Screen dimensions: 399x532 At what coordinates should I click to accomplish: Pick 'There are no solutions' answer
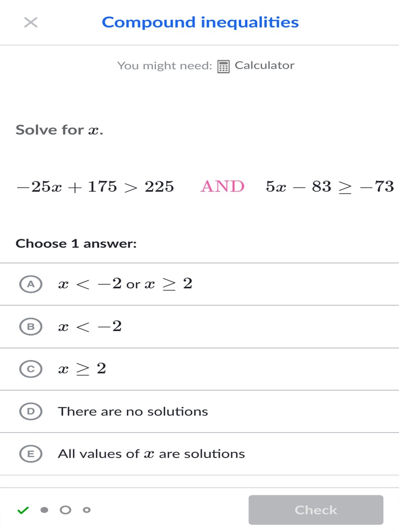(x=133, y=411)
